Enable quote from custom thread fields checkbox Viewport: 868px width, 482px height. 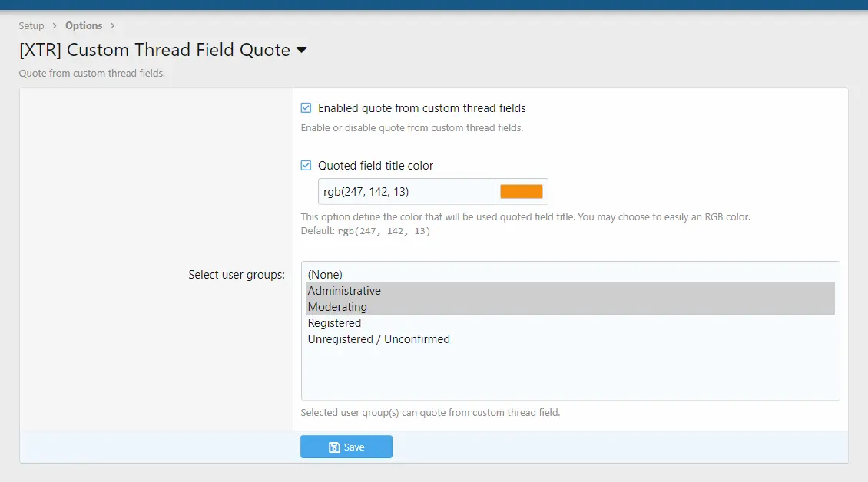point(306,108)
